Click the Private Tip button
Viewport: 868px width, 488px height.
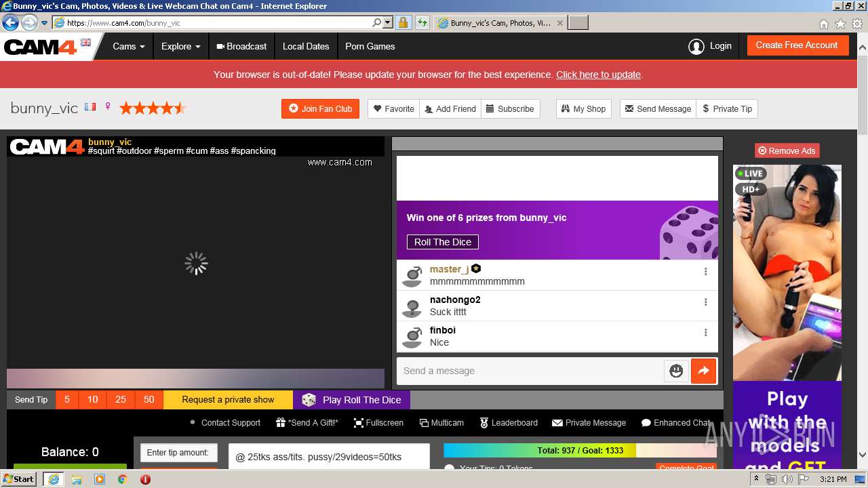tap(727, 108)
